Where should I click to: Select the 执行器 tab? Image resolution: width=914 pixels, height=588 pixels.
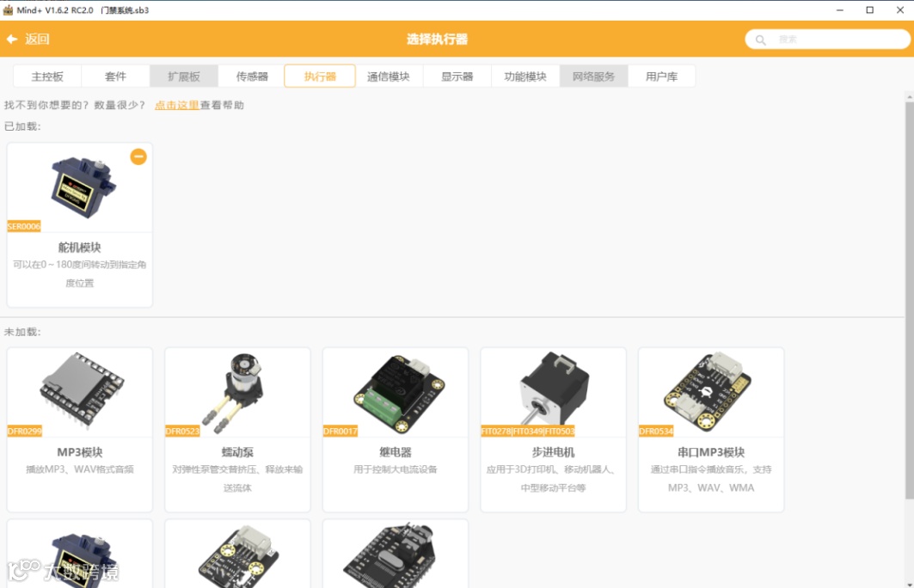[x=320, y=77]
